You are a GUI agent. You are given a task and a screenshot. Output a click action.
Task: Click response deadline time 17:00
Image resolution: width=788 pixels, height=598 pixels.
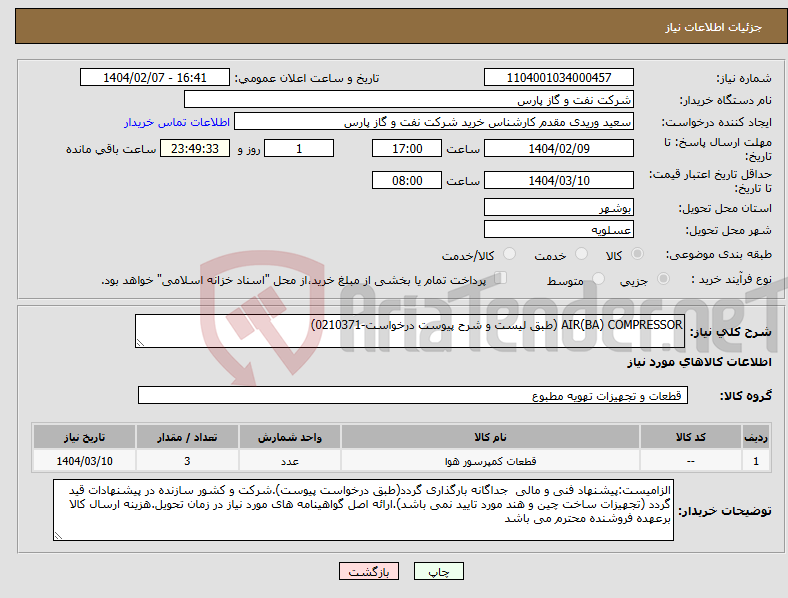click(x=407, y=148)
